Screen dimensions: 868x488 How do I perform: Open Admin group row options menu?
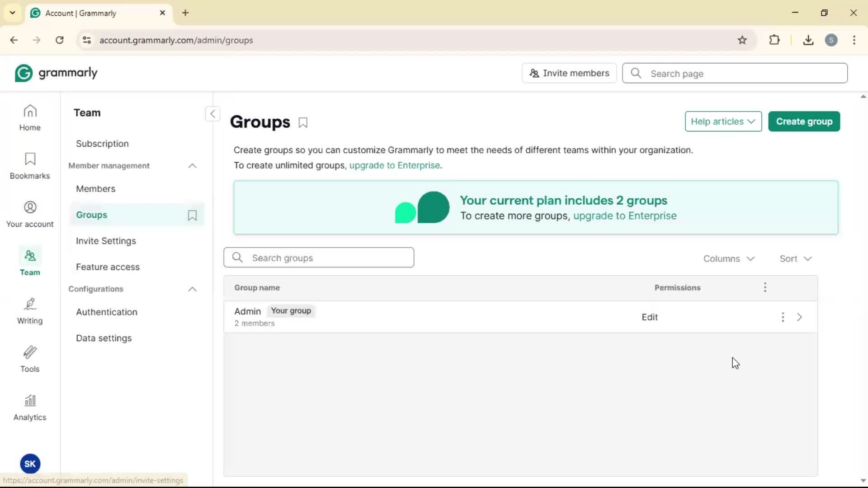coord(783,317)
